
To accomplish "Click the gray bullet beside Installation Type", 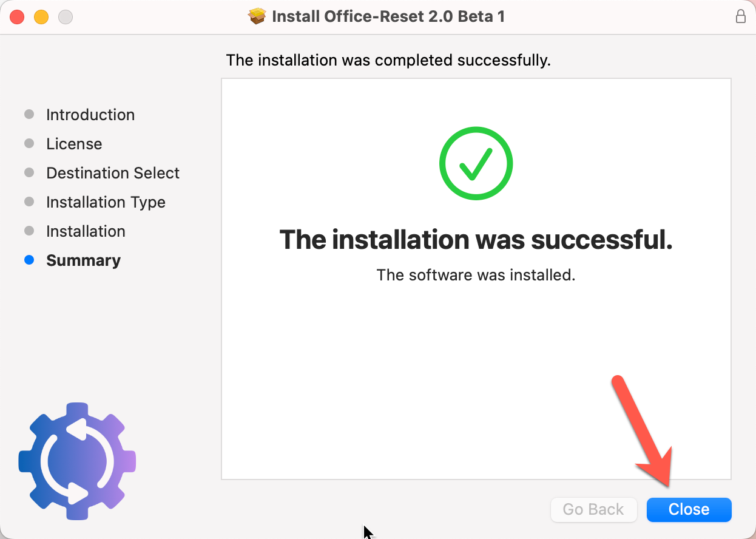I will [x=29, y=202].
